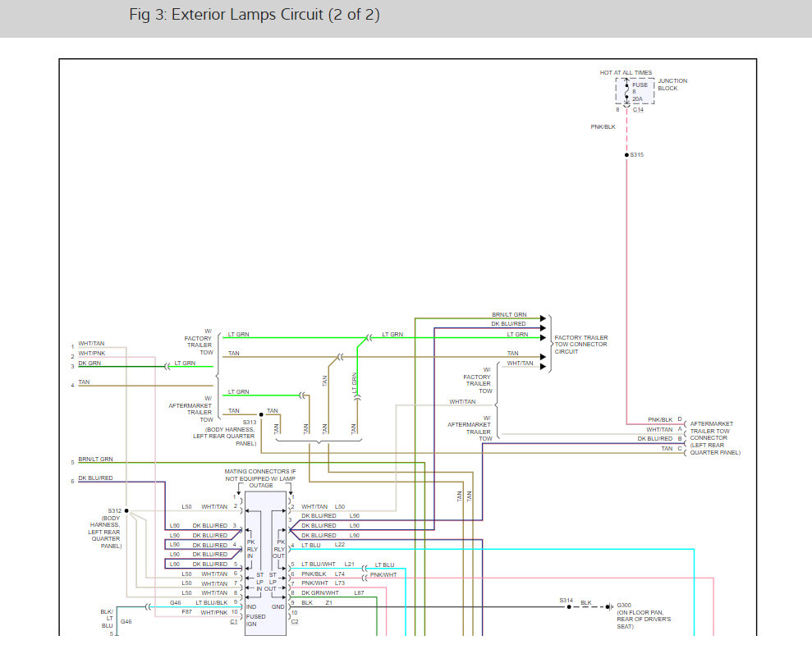Click the 'C14' connector label
Image resolution: width=812 pixels, height=663 pixels.
click(638, 110)
